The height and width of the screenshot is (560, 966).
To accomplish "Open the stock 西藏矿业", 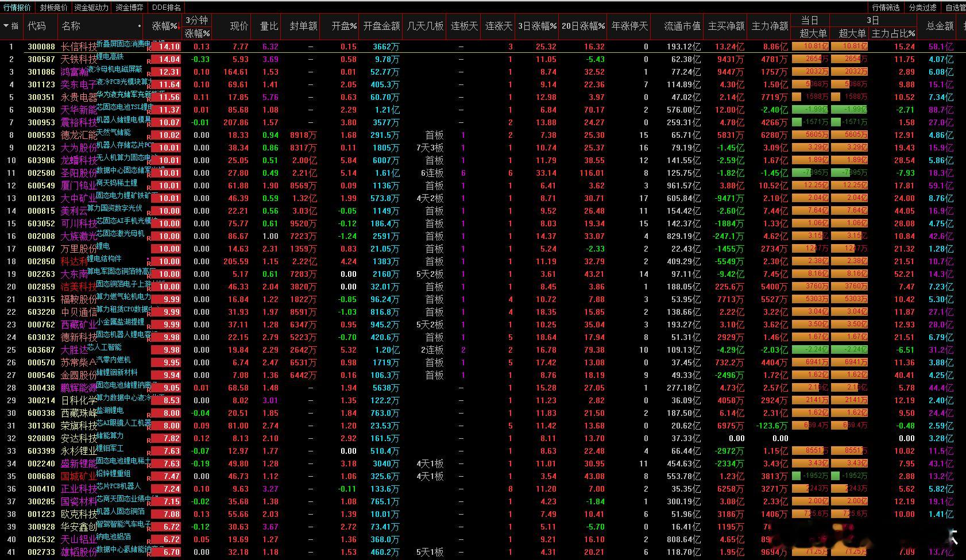I will pyautogui.click(x=79, y=325).
